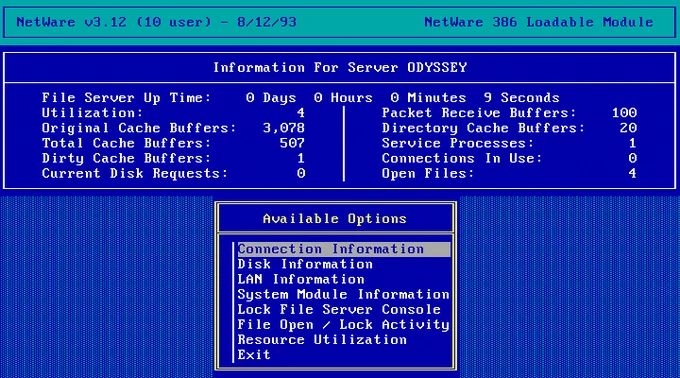
Task: Click the Utilization label
Action: pyautogui.click(x=92, y=113)
